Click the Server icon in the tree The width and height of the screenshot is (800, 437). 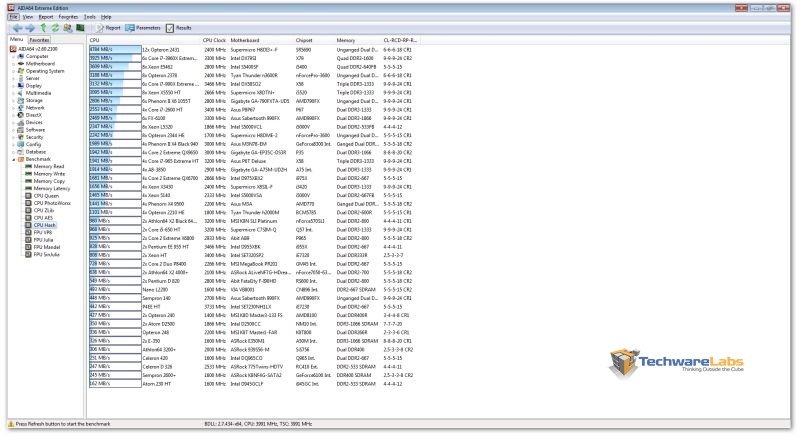[21, 78]
